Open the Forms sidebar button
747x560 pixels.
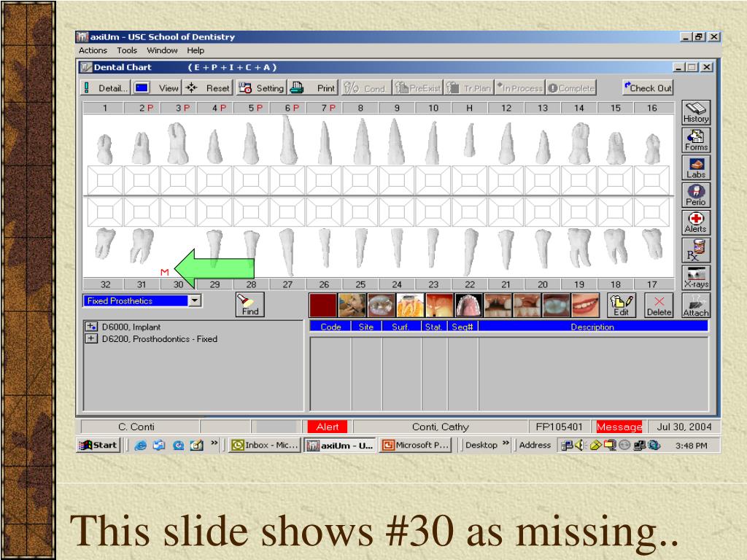[x=696, y=140]
